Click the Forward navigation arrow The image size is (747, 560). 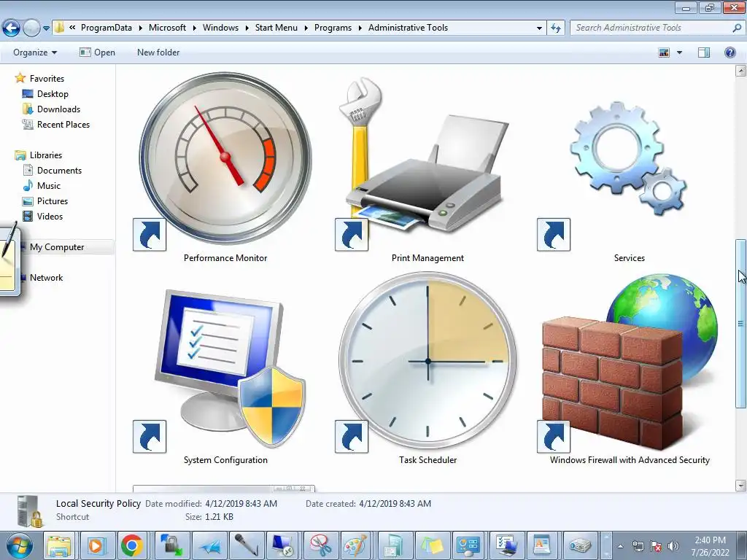click(x=31, y=28)
